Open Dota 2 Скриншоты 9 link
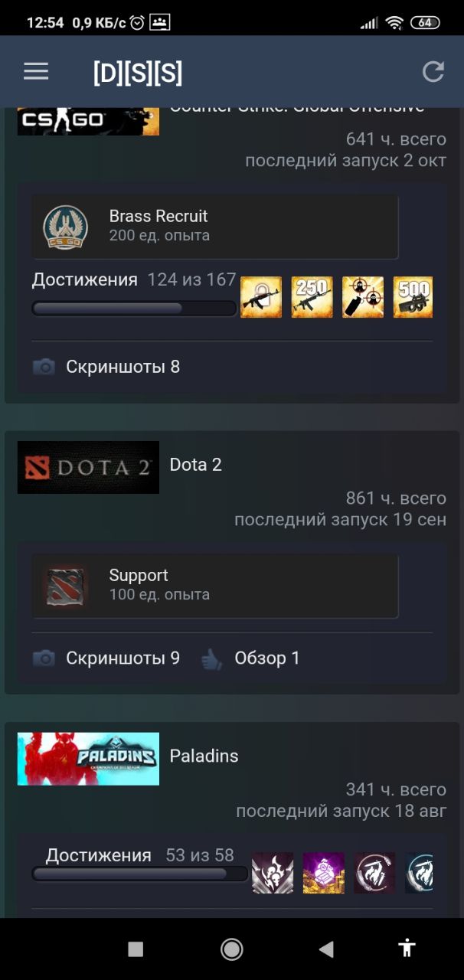 106,658
